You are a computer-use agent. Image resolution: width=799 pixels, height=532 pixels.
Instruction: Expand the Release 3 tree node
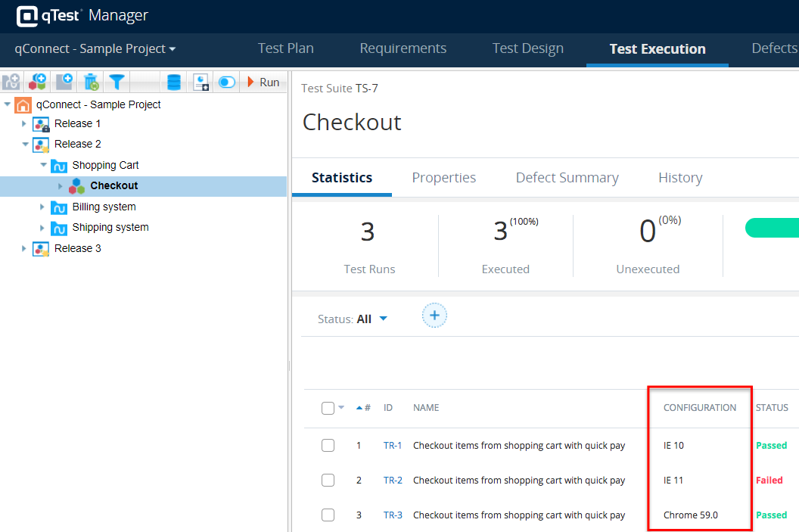[24, 248]
